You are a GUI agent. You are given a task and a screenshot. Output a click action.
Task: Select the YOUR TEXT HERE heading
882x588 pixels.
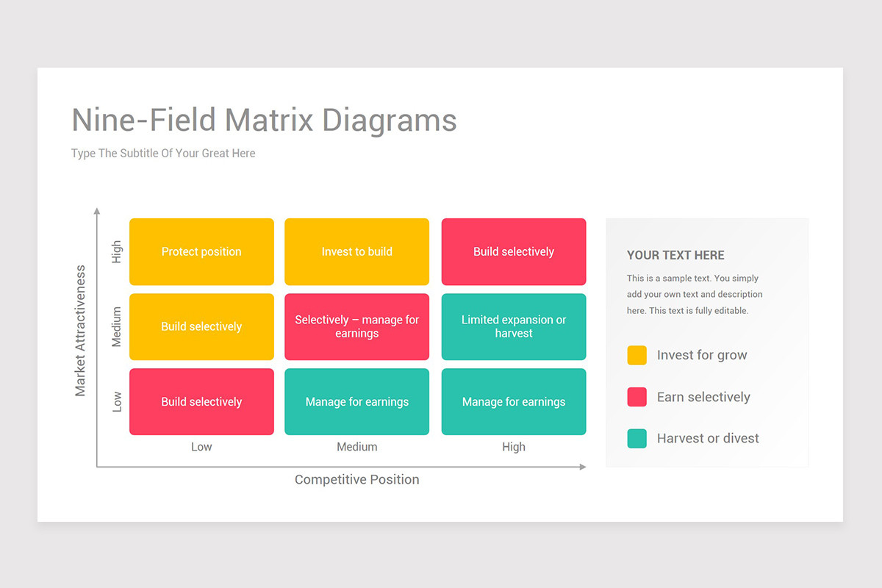click(675, 255)
